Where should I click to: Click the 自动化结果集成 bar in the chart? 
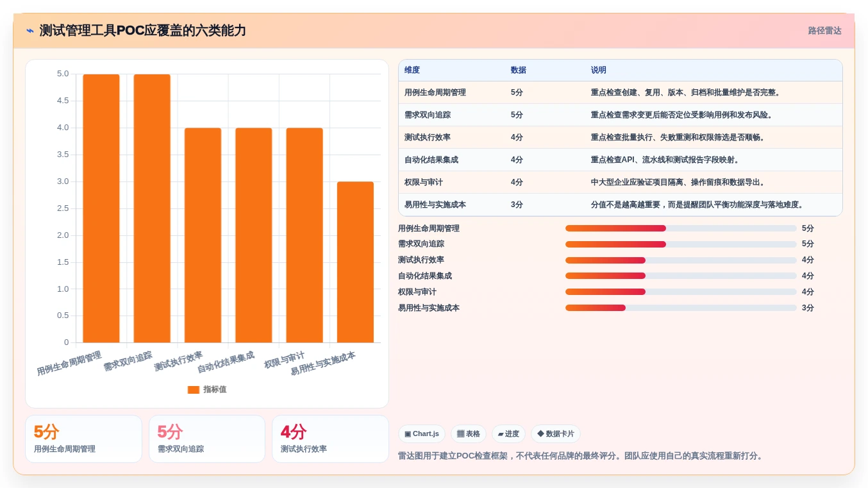pos(254,235)
